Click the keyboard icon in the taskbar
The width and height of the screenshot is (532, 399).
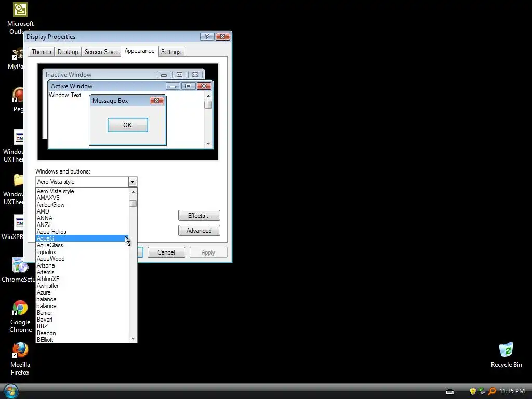(x=450, y=392)
